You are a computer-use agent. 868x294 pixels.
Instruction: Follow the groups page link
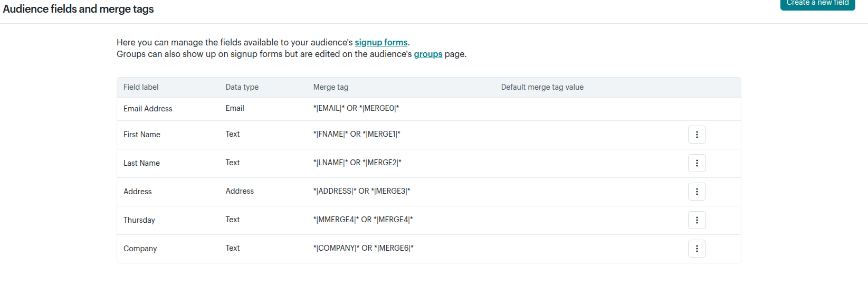(x=428, y=54)
